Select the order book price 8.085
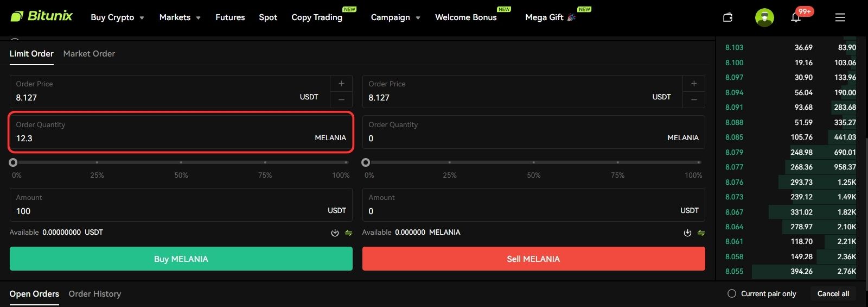Viewport: 868px width, 307px height. click(735, 137)
